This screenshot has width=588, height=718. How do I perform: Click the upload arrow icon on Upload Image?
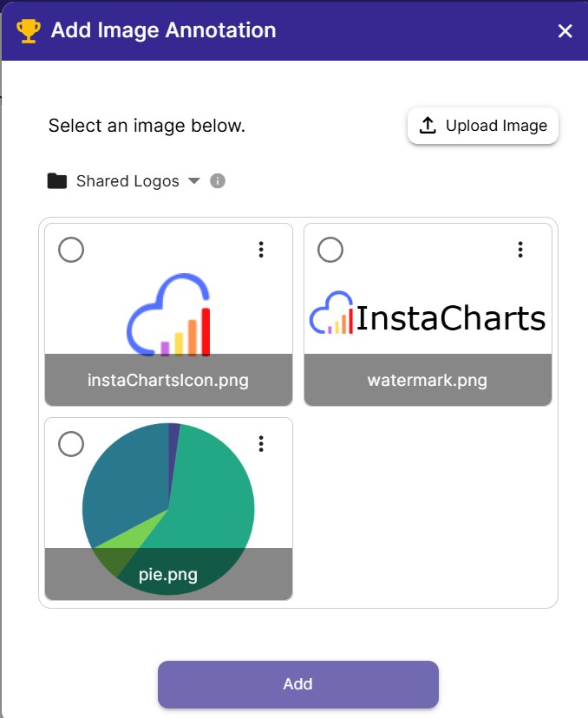point(428,125)
